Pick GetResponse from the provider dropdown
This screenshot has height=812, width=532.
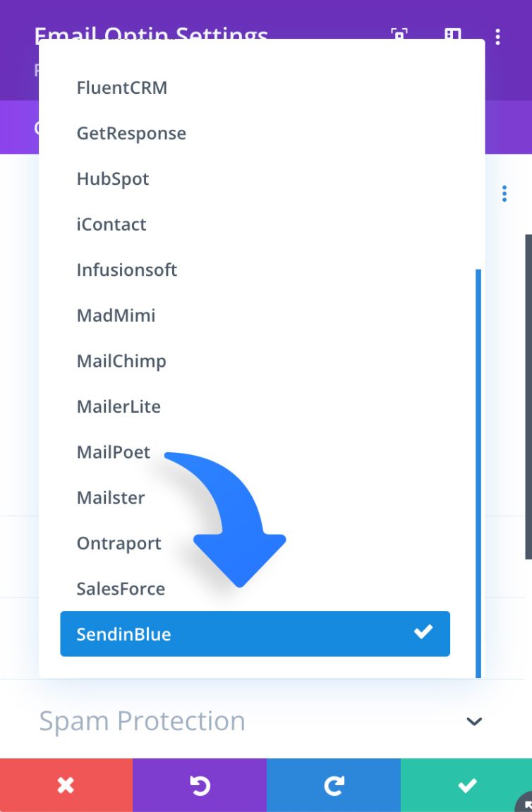click(131, 133)
